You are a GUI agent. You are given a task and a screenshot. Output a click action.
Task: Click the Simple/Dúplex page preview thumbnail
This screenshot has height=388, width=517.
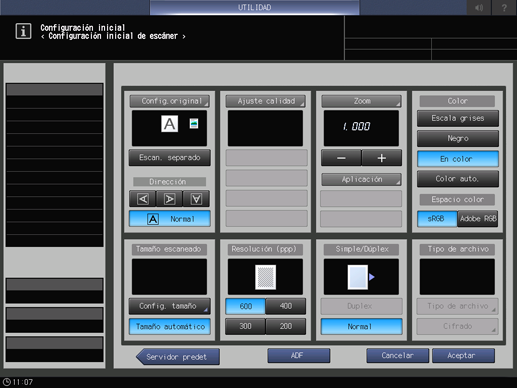[x=358, y=277]
